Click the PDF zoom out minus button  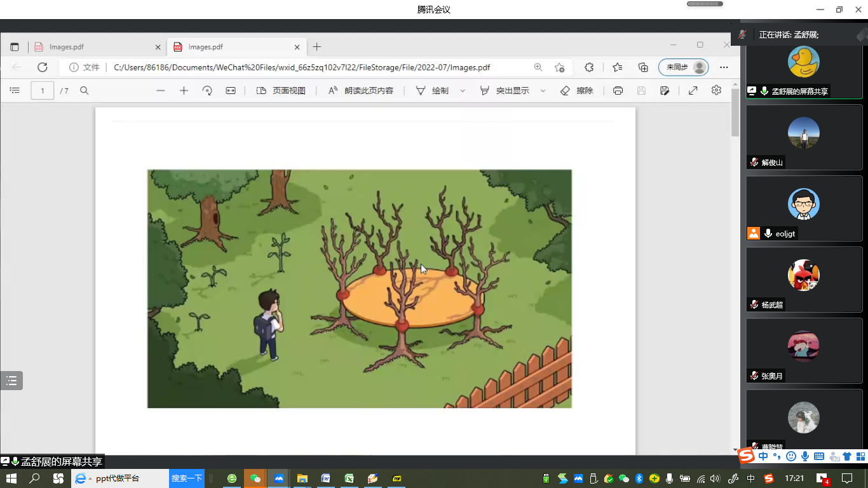[x=161, y=91]
